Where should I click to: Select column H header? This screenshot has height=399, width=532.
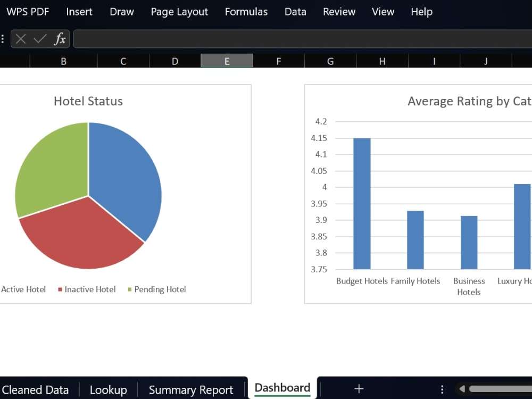click(x=383, y=61)
